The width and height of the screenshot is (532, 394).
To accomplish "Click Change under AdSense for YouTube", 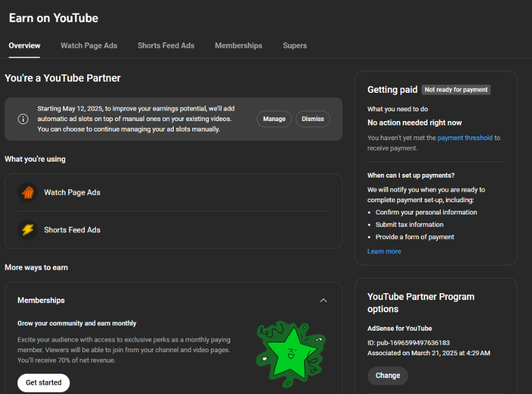I will click(388, 376).
